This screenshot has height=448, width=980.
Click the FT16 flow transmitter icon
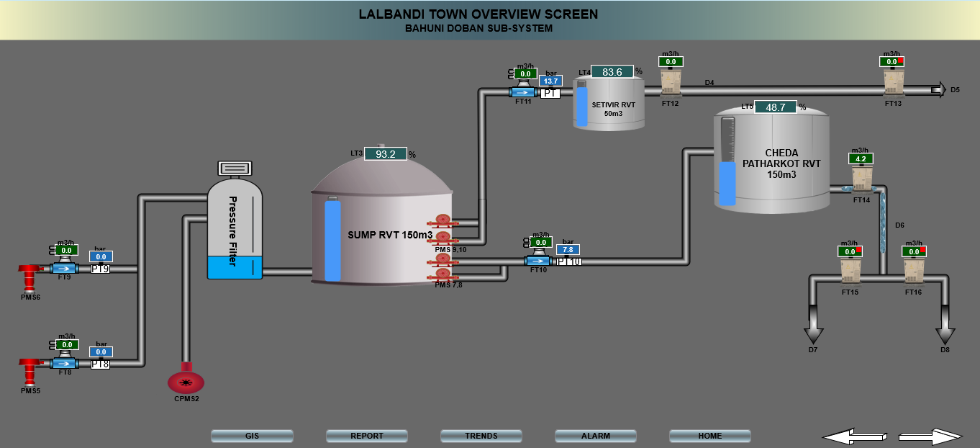pos(914,272)
